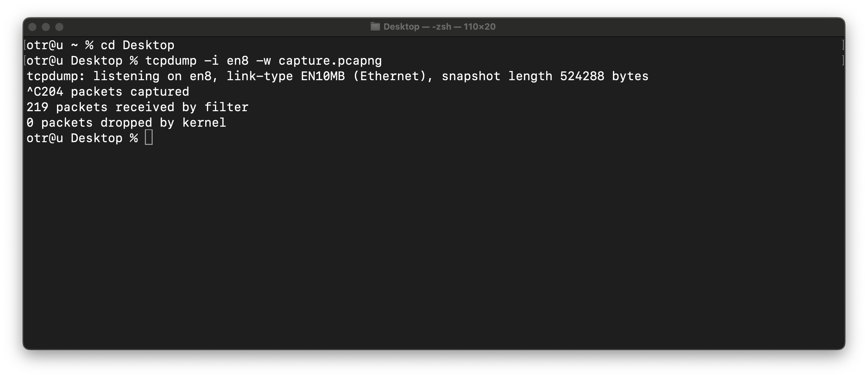
Task: Place cursor at the empty prompt cursor block
Action: [x=149, y=137]
